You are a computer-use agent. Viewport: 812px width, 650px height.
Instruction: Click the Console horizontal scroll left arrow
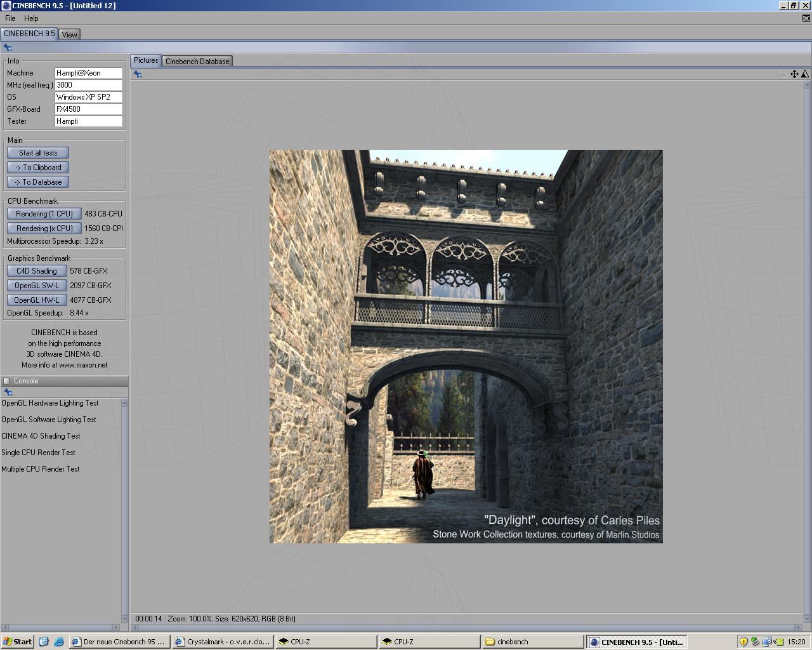click(4, 628)
